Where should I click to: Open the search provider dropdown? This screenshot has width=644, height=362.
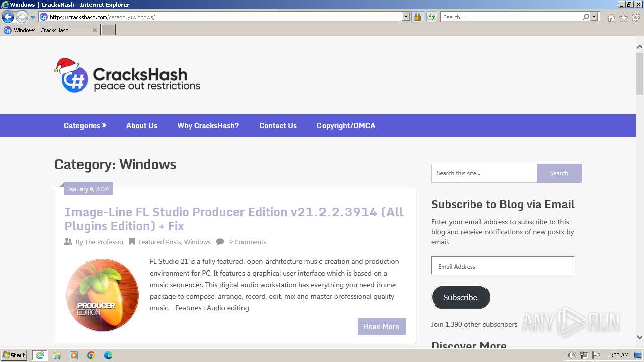pos(594,17)
